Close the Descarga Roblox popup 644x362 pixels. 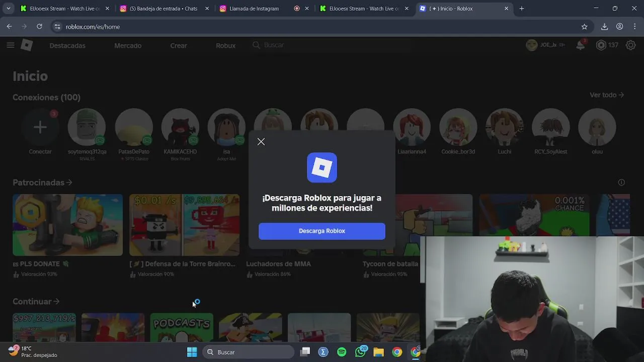[261, 142]
